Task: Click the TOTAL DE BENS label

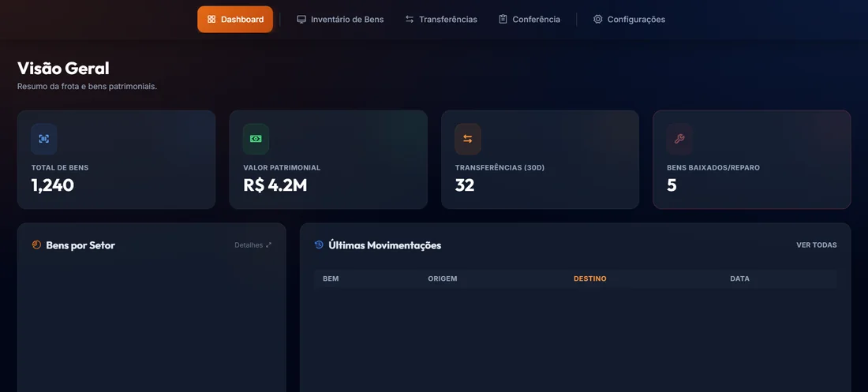Action: pos(60,168)
